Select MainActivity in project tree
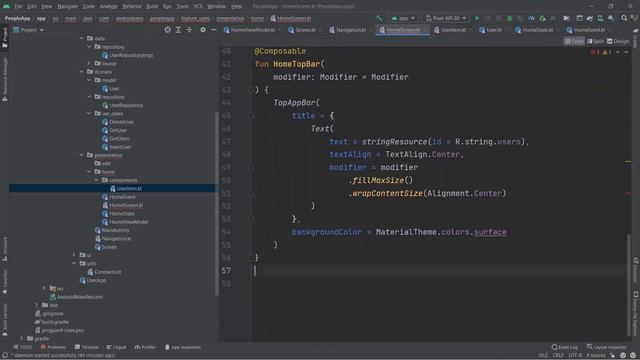640x360 pixels. pos(115,230)
